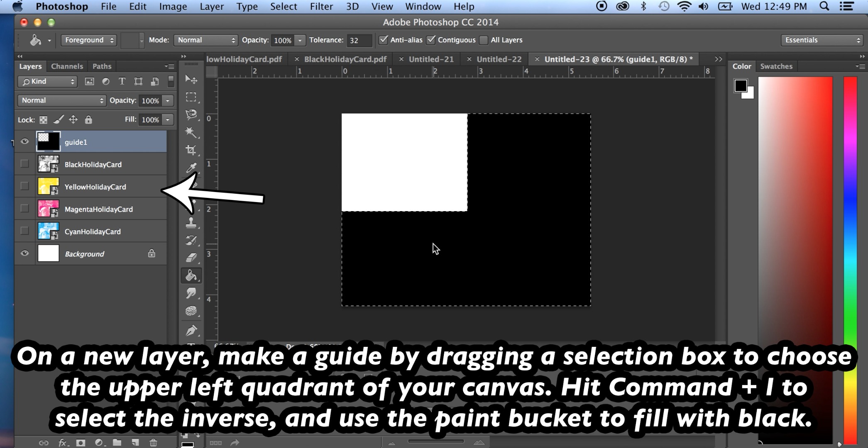Select the Rectangular Marquee tool
The width and height of the screenshot is (868, 448).
point(191,97)
